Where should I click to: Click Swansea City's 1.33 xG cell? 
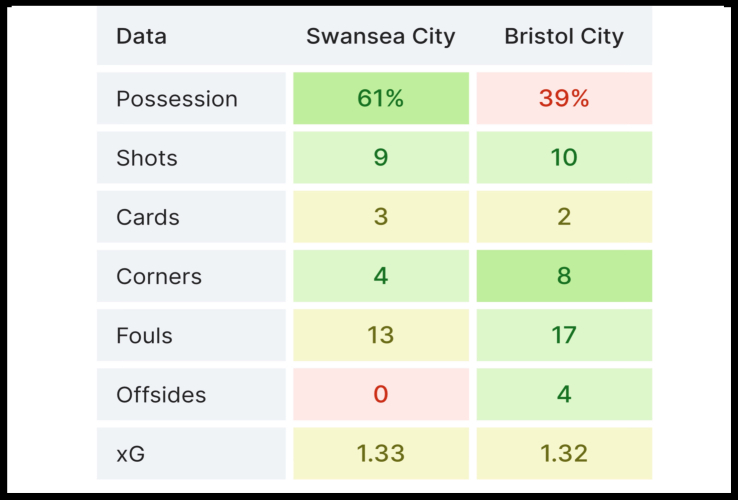click(380, 453)
